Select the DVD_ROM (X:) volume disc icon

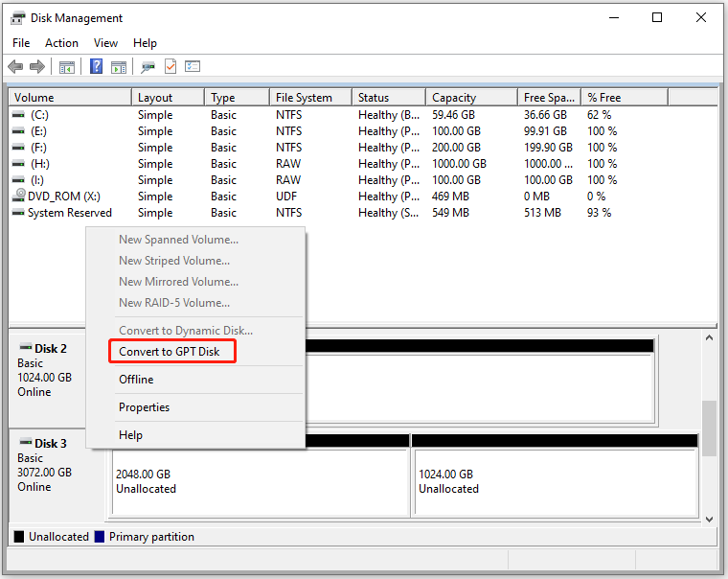coord(19,197)
